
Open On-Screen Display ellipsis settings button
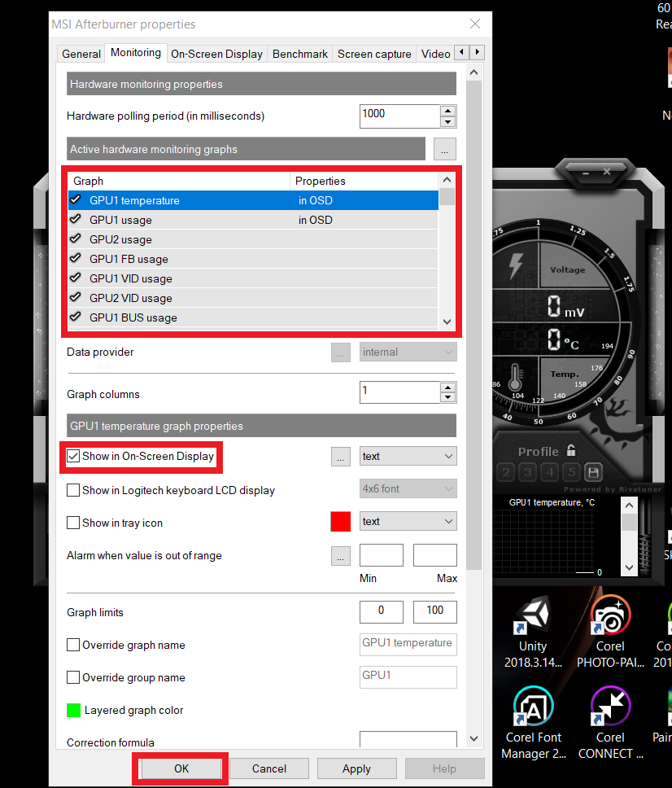(x=341, y=457)
